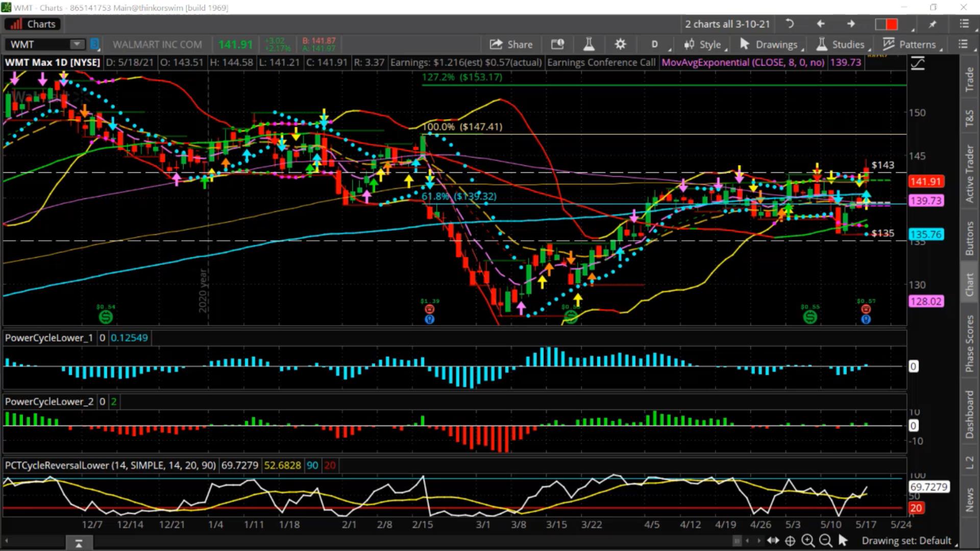Click the 61.8% ($139.32) Fibonacci label
The width and height of the screenshot is (980, 551).
click(x=459, y=196)
